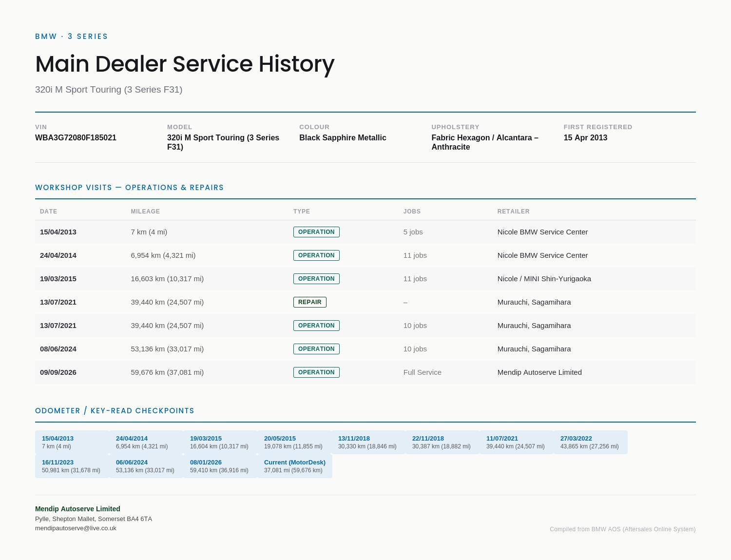Select the 08/06/2024 workshop visit date
This screenshot has height=560, width=731.
click(x=58, y=349)
